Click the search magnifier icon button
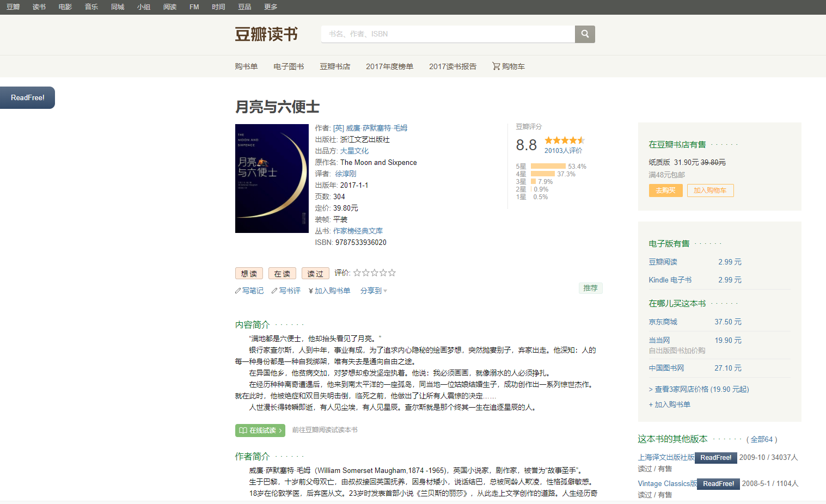 pos(585,34)
